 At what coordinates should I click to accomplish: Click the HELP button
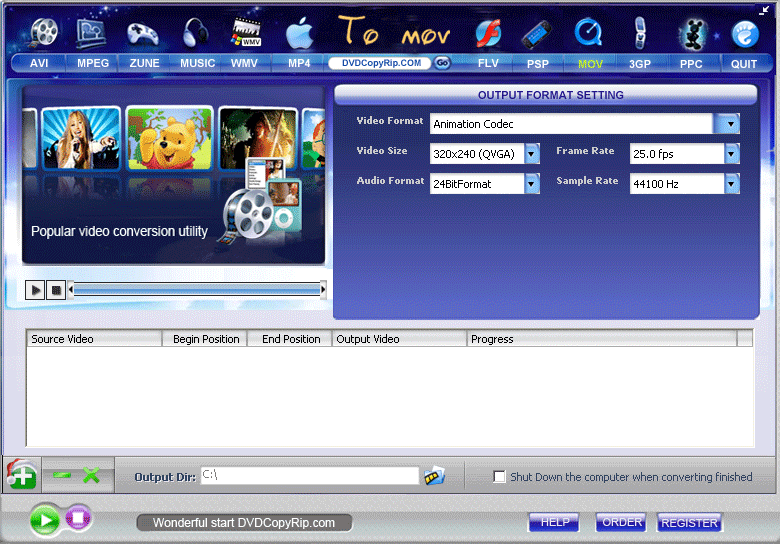[554, 522]
